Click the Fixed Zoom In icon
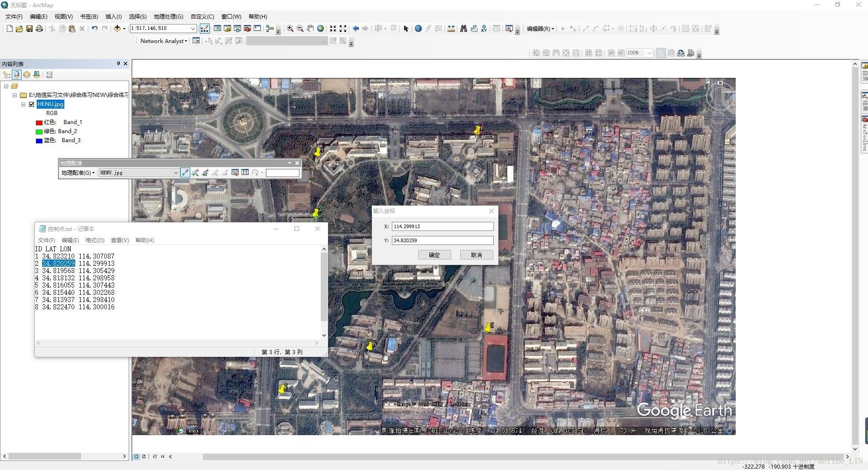868x470 pixels. click(333, 29)
